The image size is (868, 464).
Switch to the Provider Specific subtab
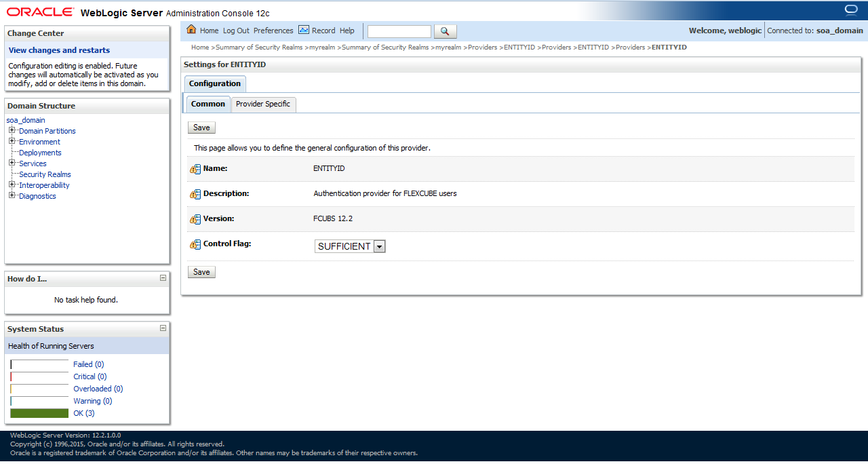[x=263, y=104]
